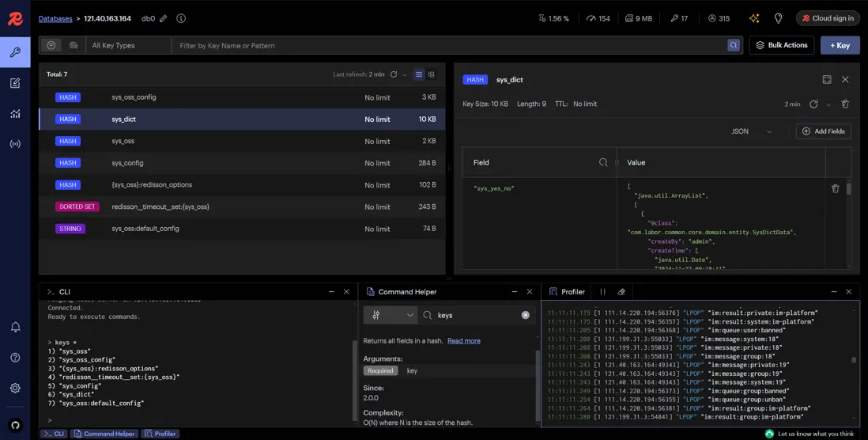Screen dimensions: 868x440
Task: Open Analysis Tools from the sidebar
Action: [x=15, y=114]
